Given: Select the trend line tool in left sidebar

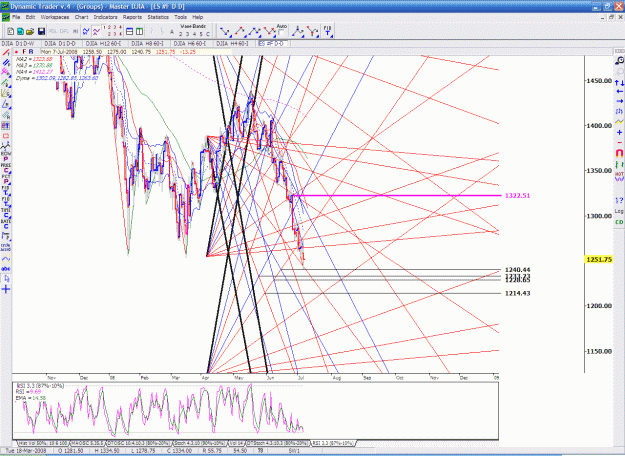Looking at the screenshot, I should pyautogui.click(x=6, y=52).
